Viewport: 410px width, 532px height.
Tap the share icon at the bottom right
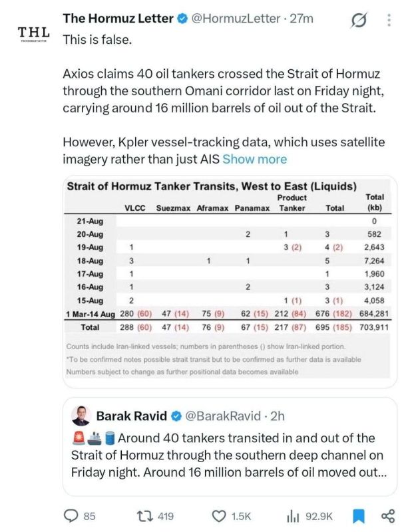[x=388, y=516]
